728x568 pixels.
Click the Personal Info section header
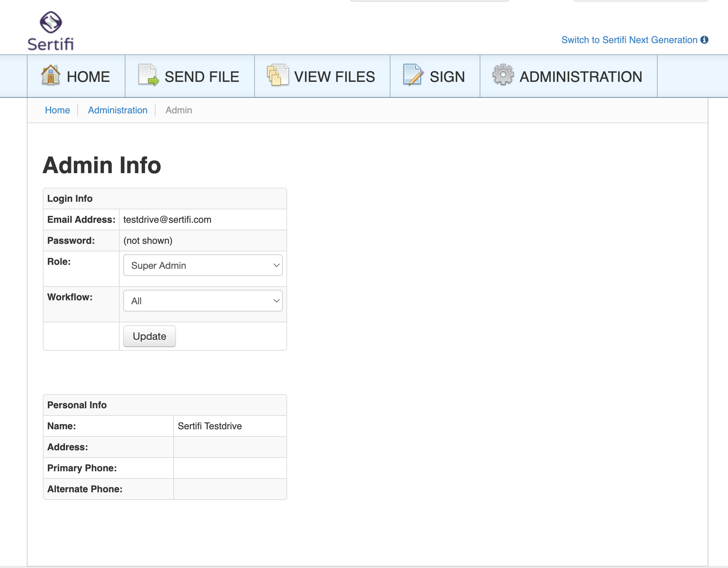165,405
